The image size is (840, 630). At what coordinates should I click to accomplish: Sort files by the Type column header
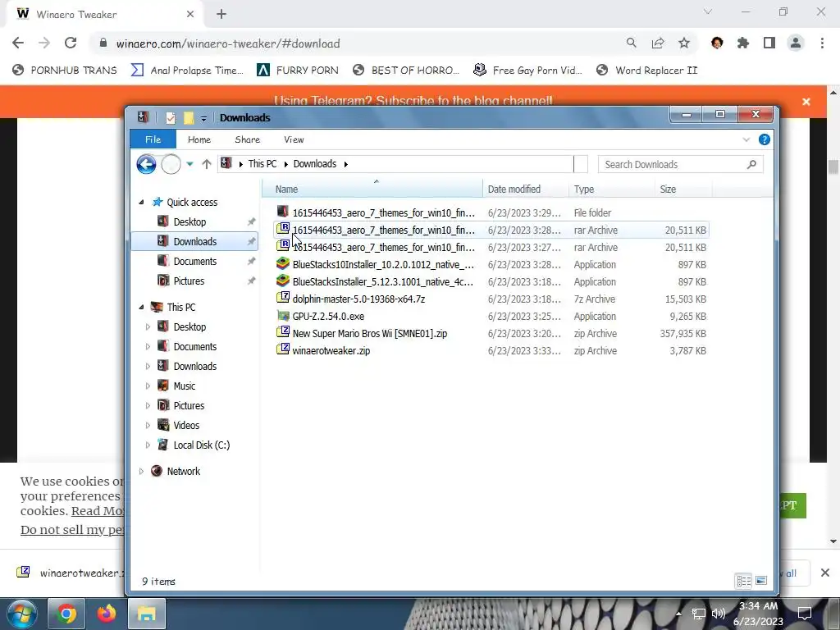click(x=612, y=189)
